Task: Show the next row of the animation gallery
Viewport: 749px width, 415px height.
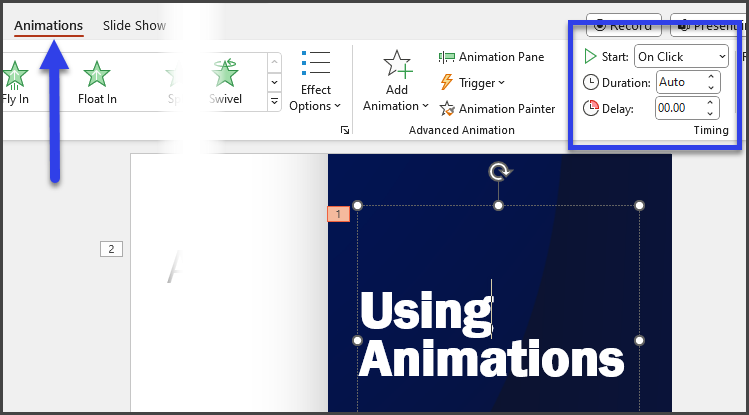Action: click(274, 82)
